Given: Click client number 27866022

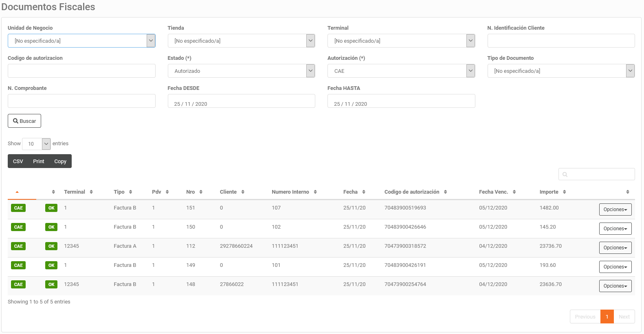Looking at the screenshot, I should click(x=232, y=284).
